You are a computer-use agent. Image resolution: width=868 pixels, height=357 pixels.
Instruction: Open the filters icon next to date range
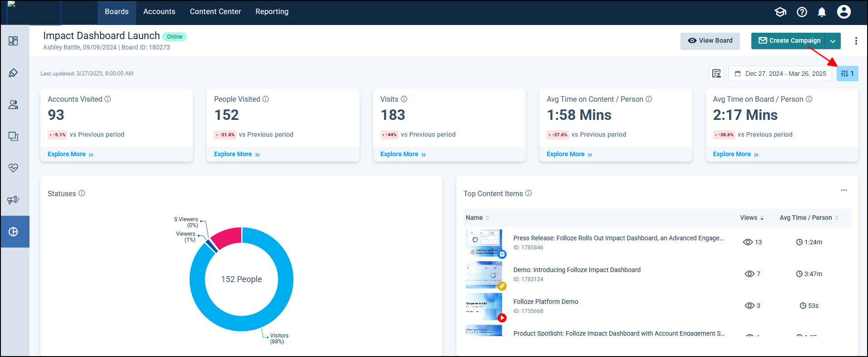(x=847, y=74)
